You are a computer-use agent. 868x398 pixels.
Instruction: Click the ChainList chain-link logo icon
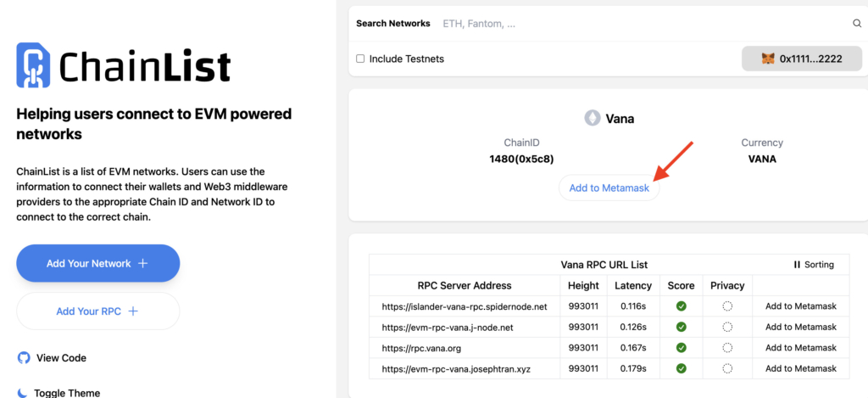point(33,65)
